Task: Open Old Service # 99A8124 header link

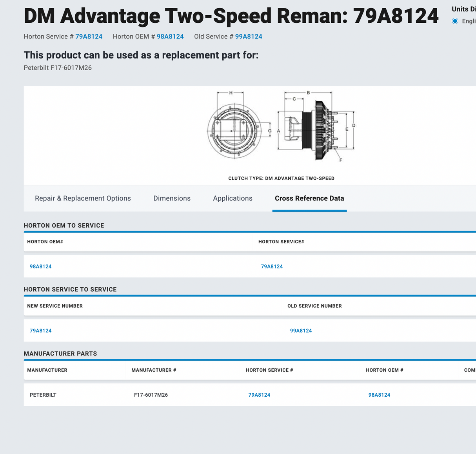Action: pyautogui.click(x=249, y=36)
